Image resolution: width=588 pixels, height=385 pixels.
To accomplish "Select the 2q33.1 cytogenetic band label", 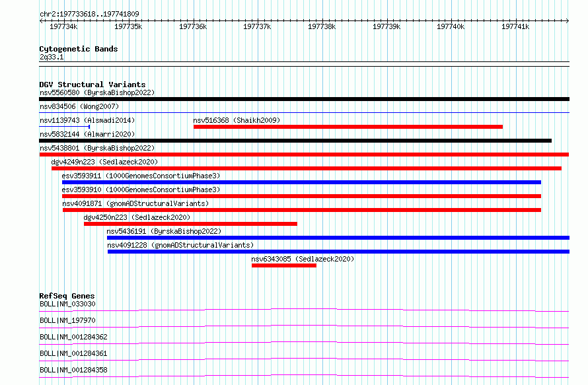I will pos(52,57).
